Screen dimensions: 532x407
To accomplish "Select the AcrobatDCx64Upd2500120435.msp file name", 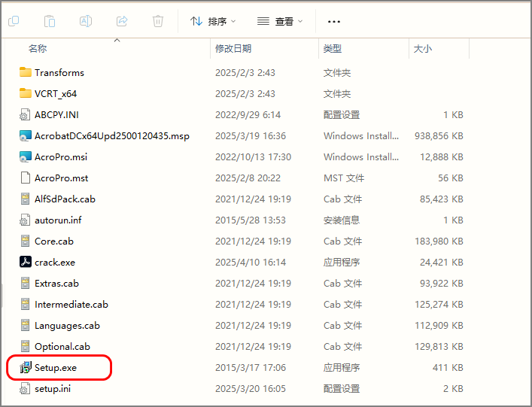I will click(112, 135).
